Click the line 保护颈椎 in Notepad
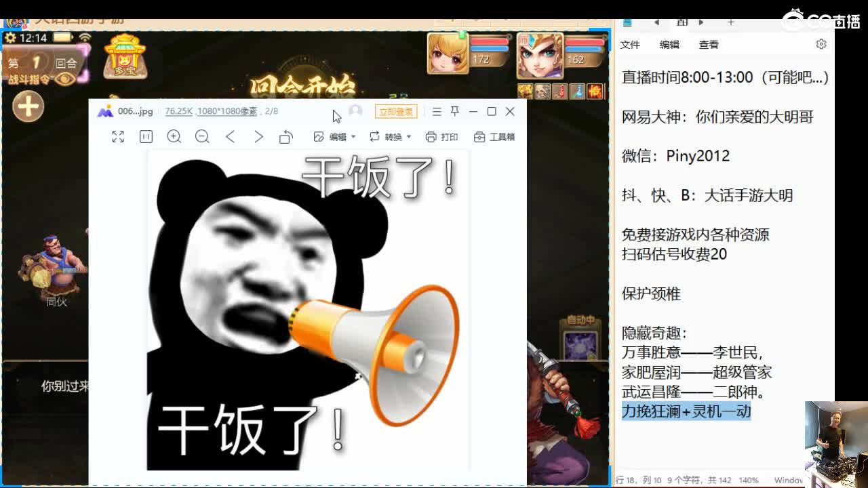 651,293
